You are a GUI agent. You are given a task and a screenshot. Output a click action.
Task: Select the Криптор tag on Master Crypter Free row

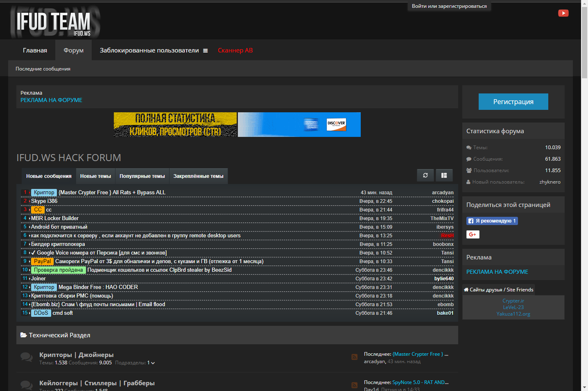[x=44, y=193]
